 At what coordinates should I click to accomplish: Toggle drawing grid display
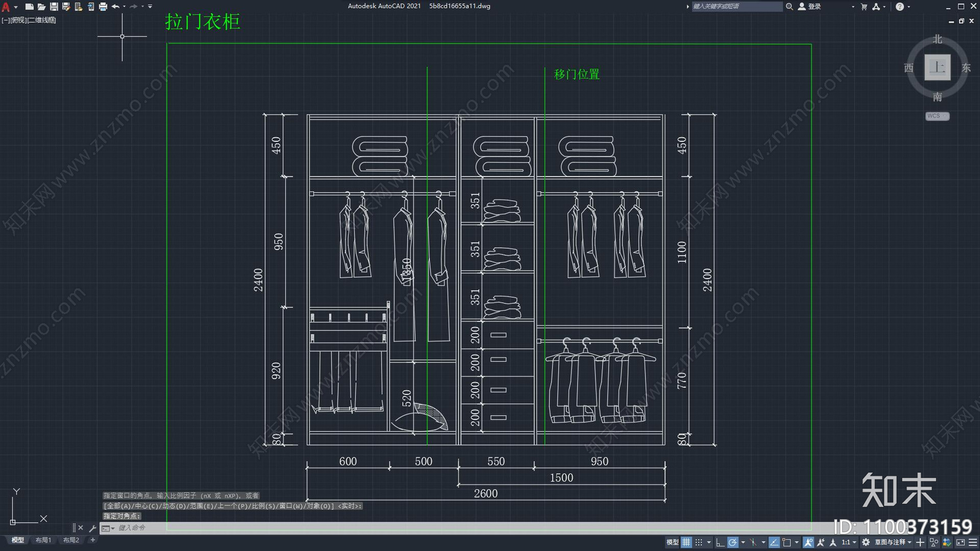click(687, 542)
